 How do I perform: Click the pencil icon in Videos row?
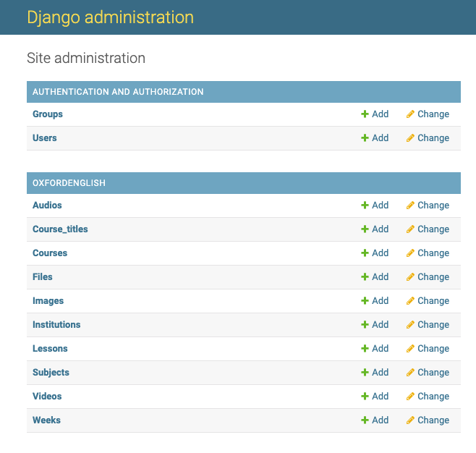pyautogui.click(x=410, y=397)
